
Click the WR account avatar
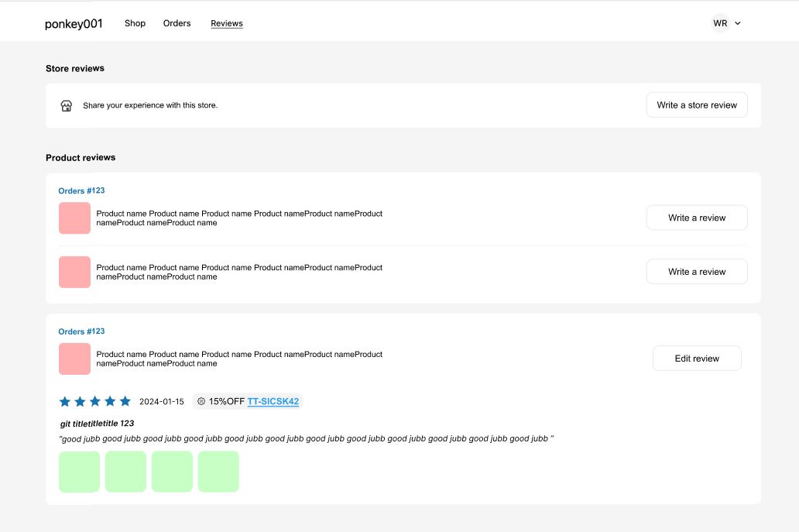[719, 23]
